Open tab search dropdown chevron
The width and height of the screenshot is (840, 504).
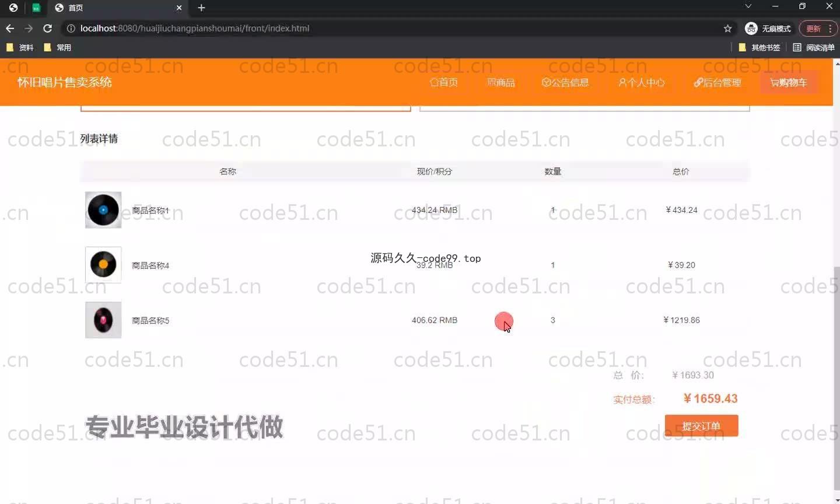point(748,6)
